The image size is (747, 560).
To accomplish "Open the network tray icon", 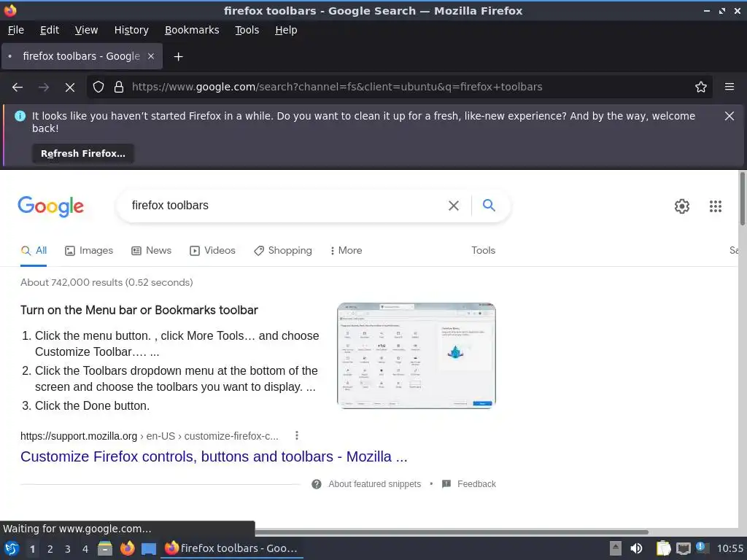I will [683, 548].
